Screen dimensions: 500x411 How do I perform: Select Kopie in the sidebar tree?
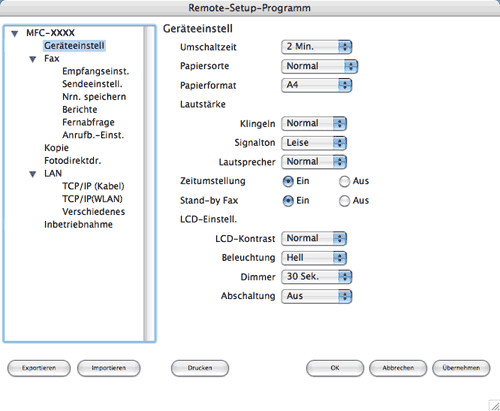pyautogui.click(x=56, y=148)
